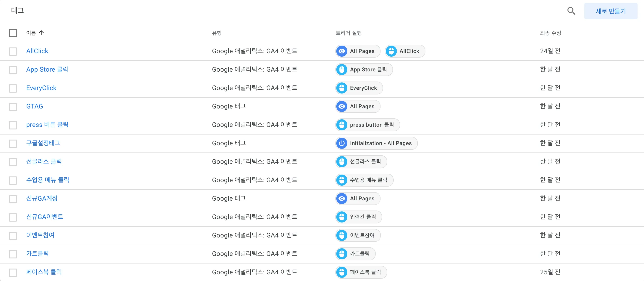The width and height of the screenshot is (644, 281).
Task: Open the press button 클릭 trigger chip
Action: 368,125
